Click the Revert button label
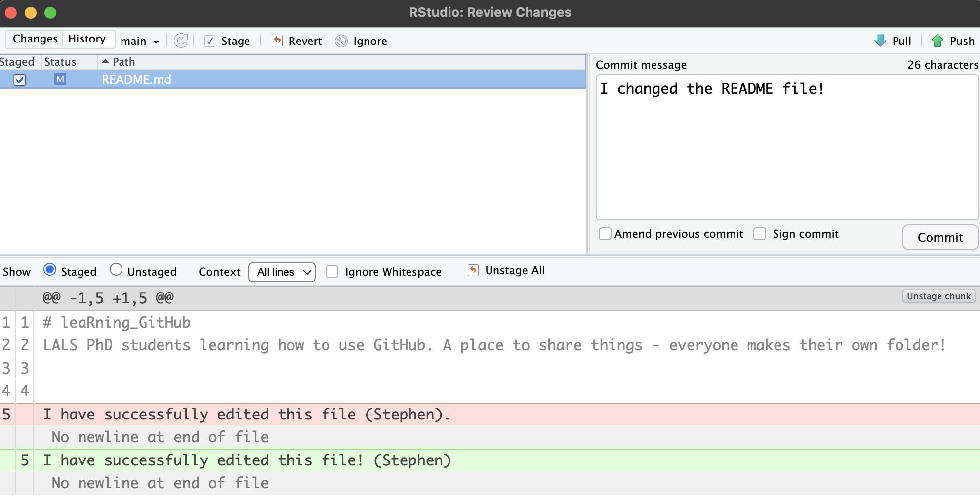Viewport: 980px width, 502px height. (x=305, y=41)
